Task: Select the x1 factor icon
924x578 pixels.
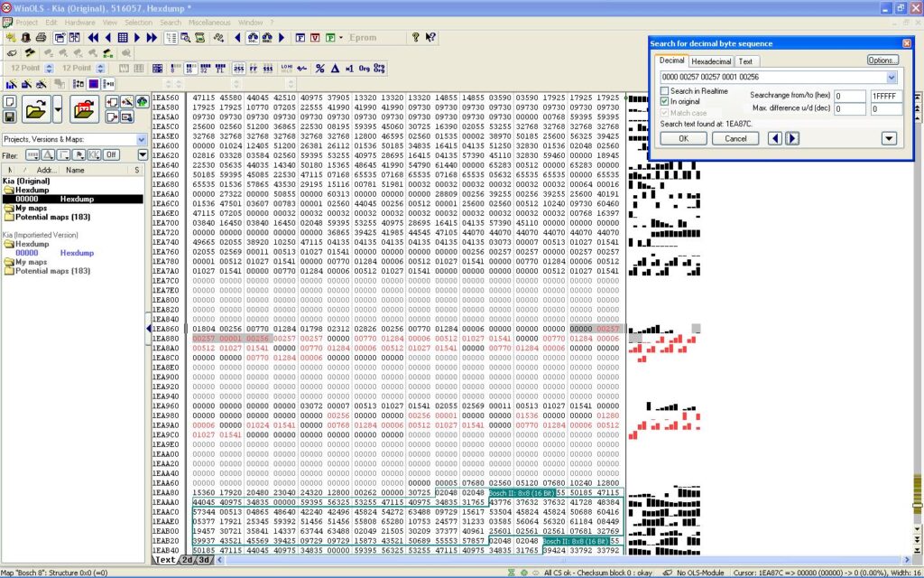Action: point(349,69)
